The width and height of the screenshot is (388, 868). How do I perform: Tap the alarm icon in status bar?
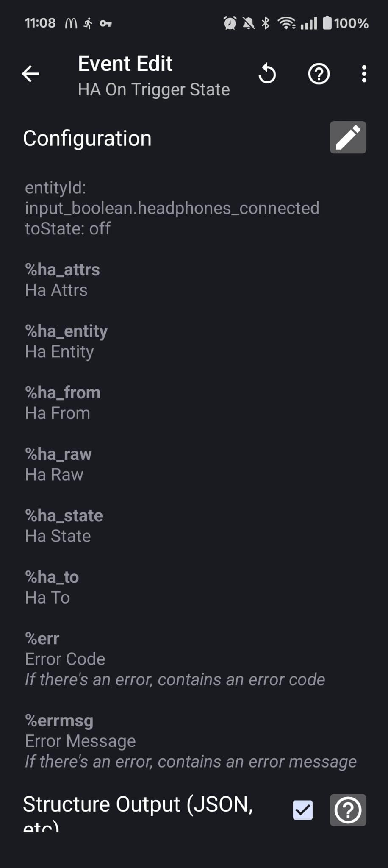pos(230,23)
